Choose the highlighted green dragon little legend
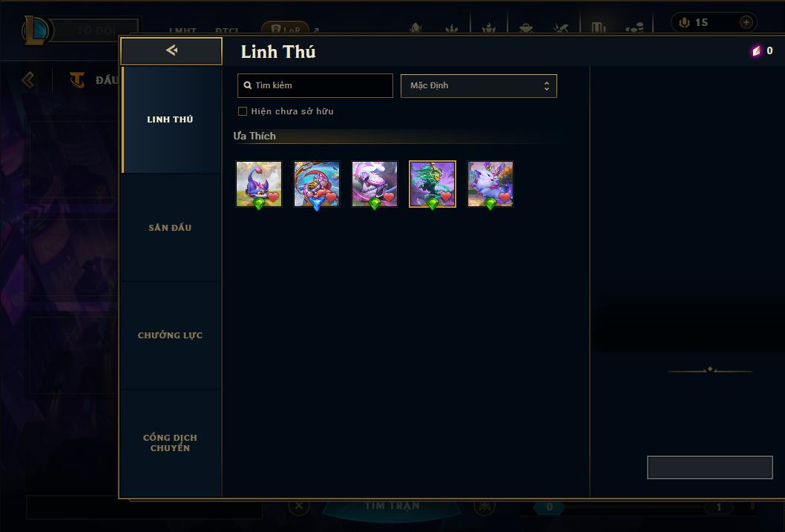Viewport: 785px width, 532px height. 433,184
